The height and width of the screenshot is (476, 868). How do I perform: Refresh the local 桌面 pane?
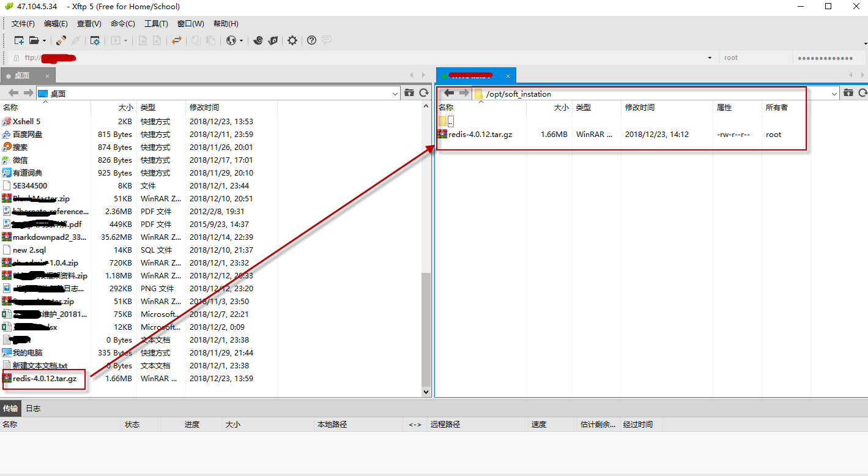tap(424, 93)
